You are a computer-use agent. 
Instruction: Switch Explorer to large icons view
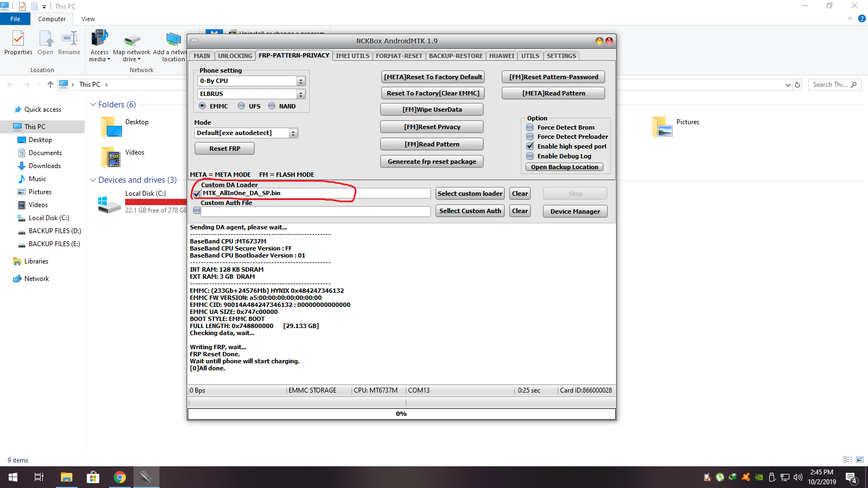860,460
